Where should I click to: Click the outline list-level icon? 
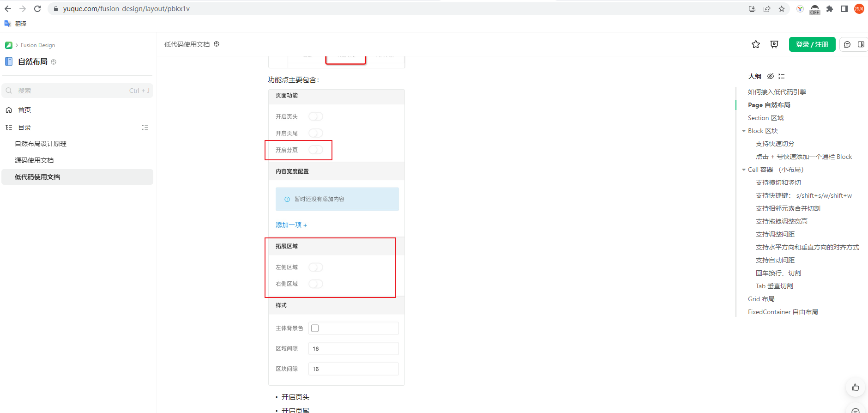point(782,76)
